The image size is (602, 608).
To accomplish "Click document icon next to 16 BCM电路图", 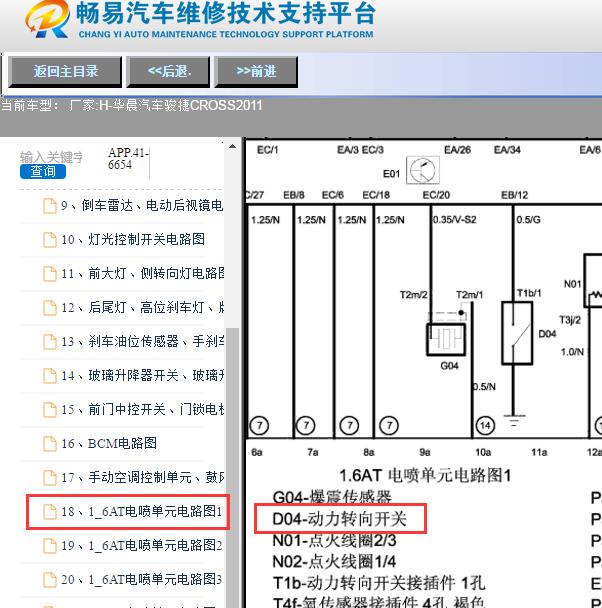I will [x=49, y=444].
